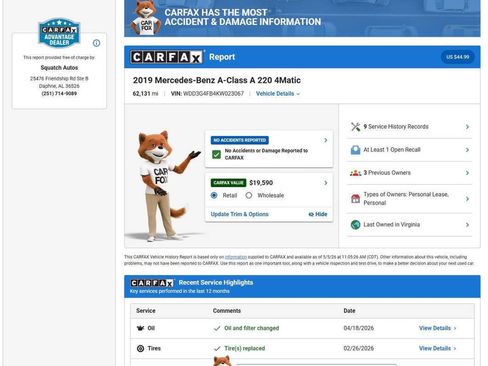Click the CARFAX Advantage Dealer badge

59,33
